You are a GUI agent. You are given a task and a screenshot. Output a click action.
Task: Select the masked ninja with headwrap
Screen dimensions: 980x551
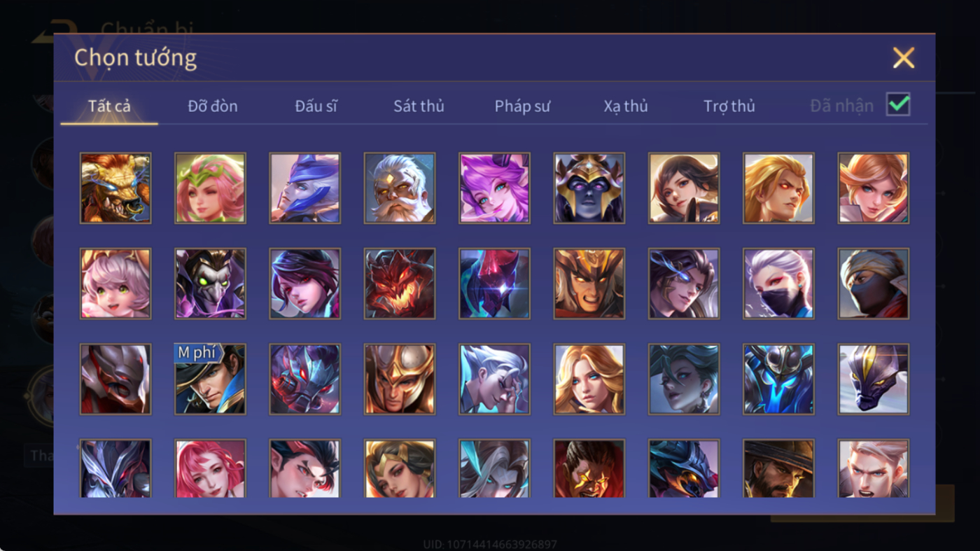click(874, 284)
